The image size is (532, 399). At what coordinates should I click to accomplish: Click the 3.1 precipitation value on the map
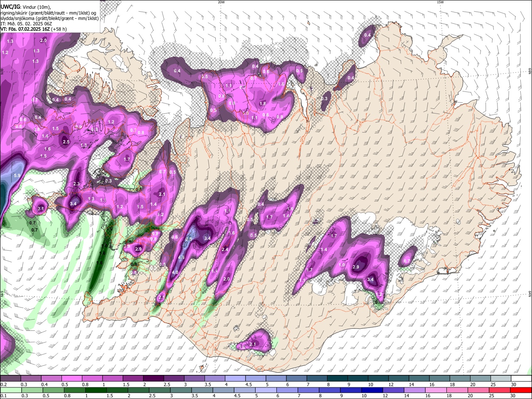pos(41,209)
